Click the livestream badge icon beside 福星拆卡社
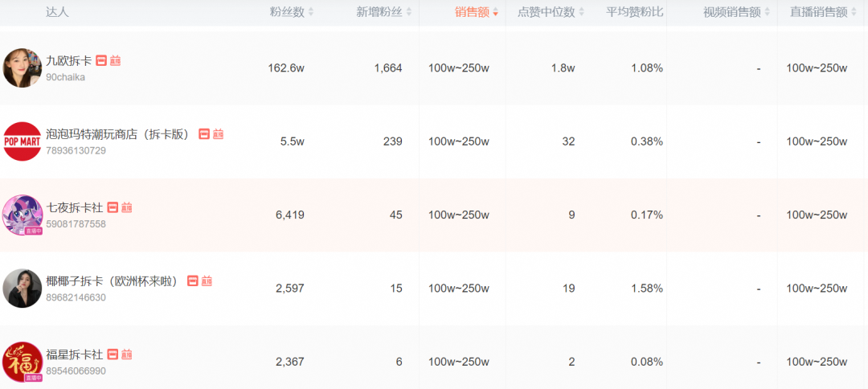Viewport: 868px width, 389px height. pos(126,354)
